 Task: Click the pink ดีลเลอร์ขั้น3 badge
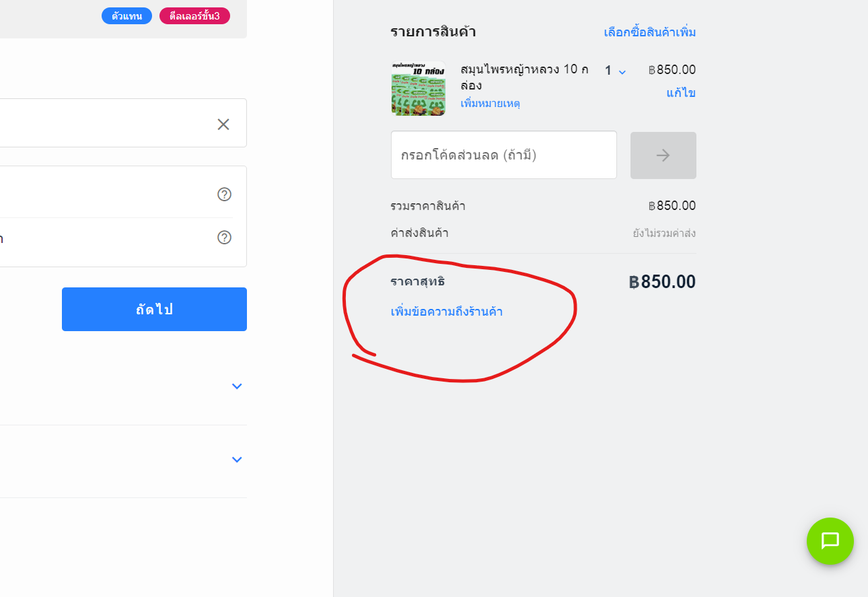coord(194,16)
